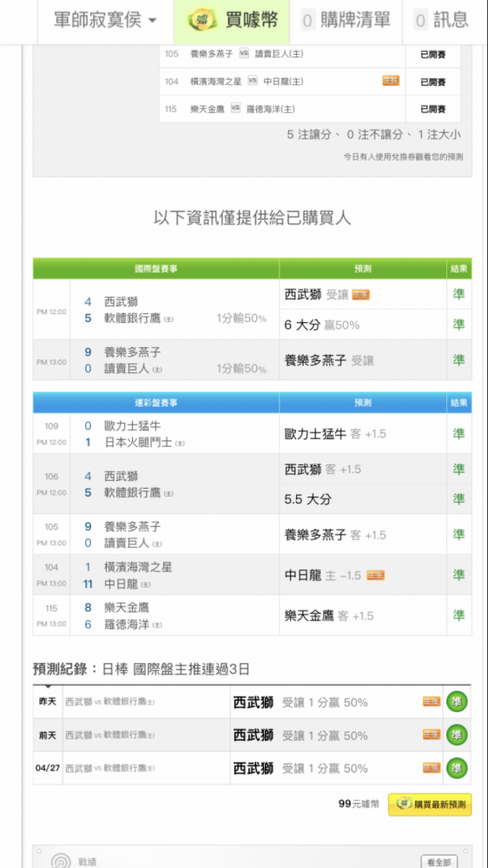
Task: Click green 準 icon in 04/27 record row
Action: (x=457, y=768)
